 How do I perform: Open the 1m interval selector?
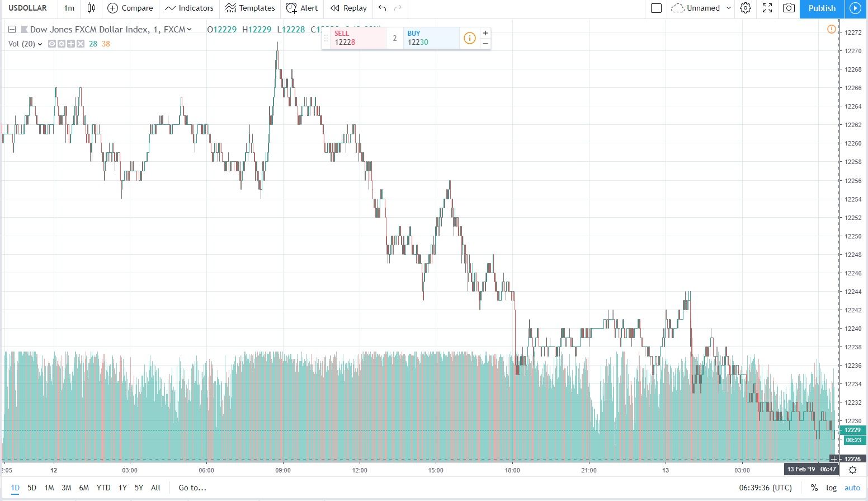[x=69, y=8]
